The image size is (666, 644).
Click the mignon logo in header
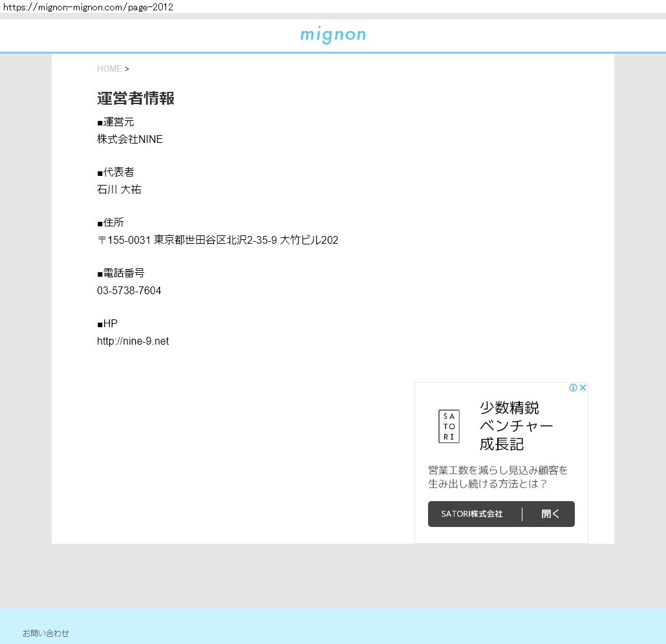coord(333,35)
